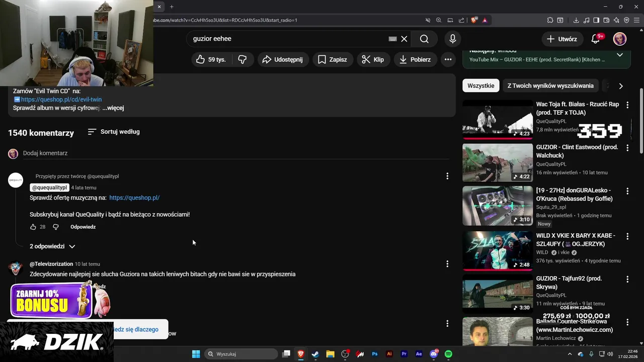644x362 pixels.
Task: Open options menu for donGURALesko video
Action: point(627,191)
